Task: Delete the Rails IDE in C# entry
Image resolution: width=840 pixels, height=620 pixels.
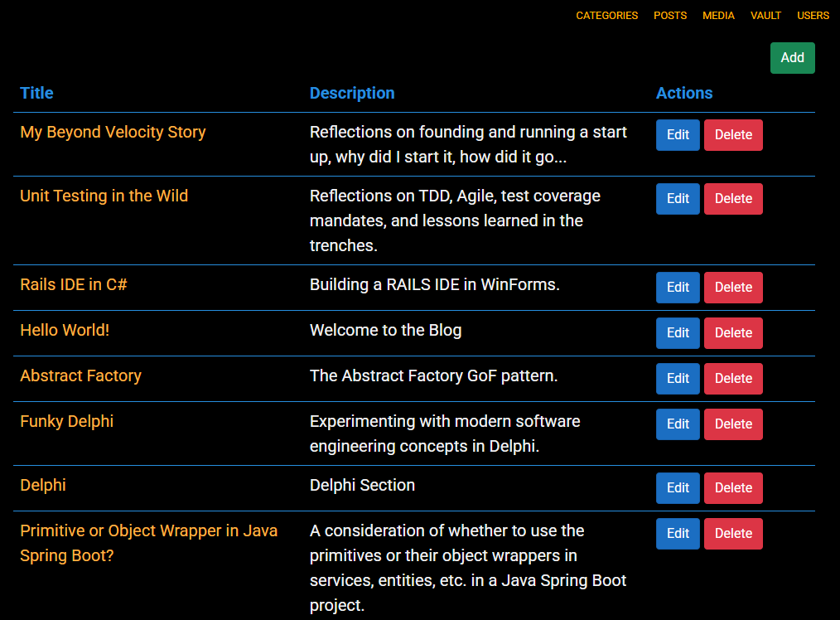Action: 733,288
